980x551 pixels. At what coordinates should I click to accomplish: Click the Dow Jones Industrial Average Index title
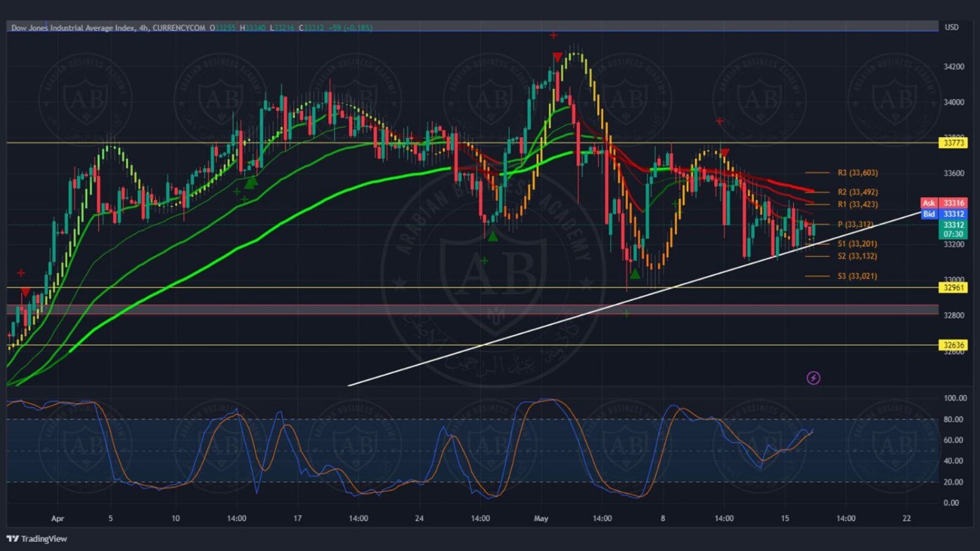coord(73,27)
